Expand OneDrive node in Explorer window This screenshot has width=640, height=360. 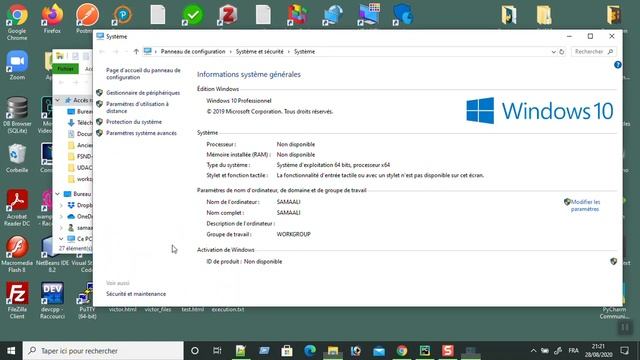click(x=61, y=217)
